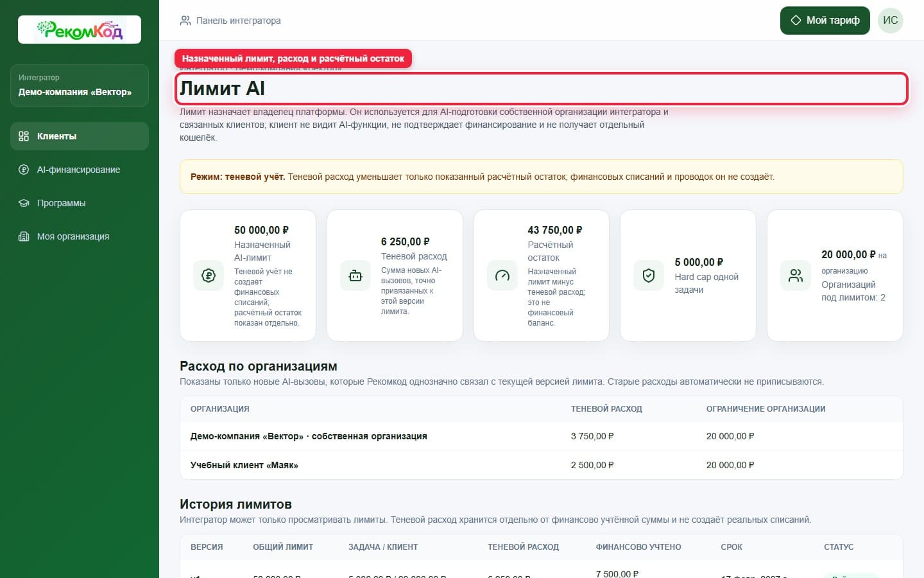924x578 pixels.
Task: Click the ВЕРСИЯ column header
Action: pos(207,547)
